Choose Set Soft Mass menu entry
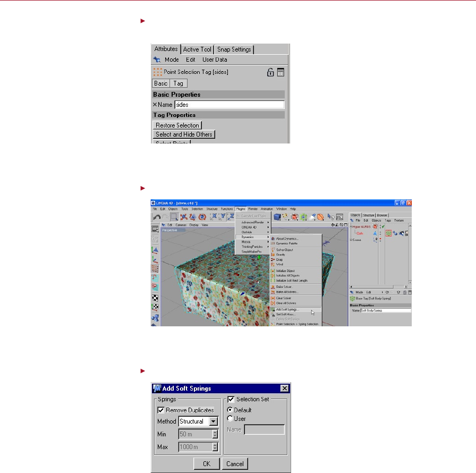 [296, 315]
